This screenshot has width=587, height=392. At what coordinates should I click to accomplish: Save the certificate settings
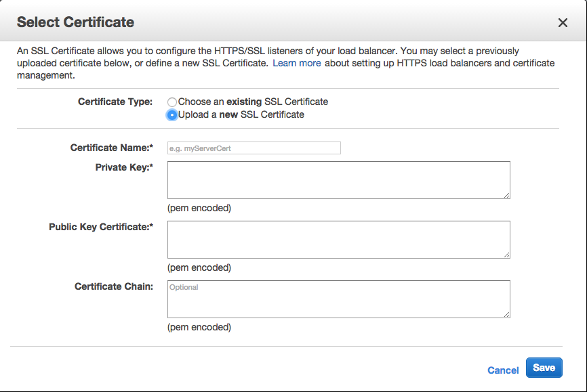(544, 368)
